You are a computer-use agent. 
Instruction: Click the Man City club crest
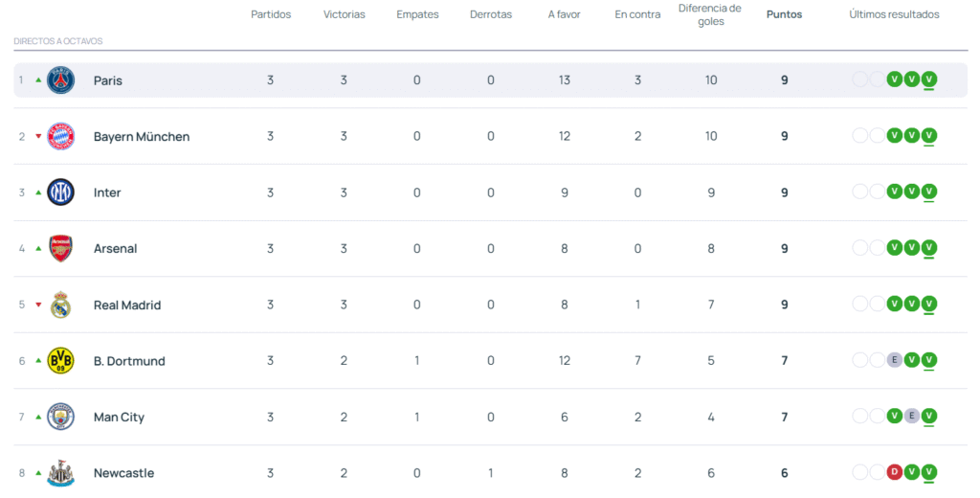coord(60,417)
